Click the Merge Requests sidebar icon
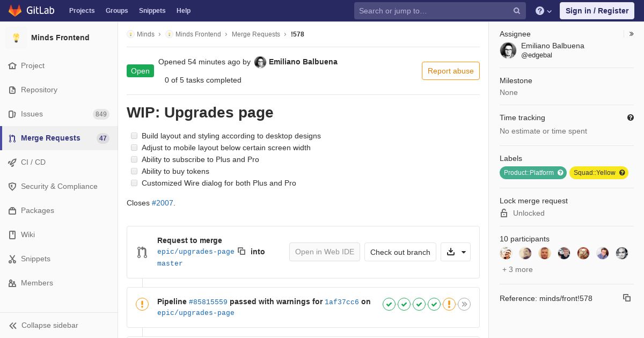This screenshot has height=338, width=644. click(12, 138)
